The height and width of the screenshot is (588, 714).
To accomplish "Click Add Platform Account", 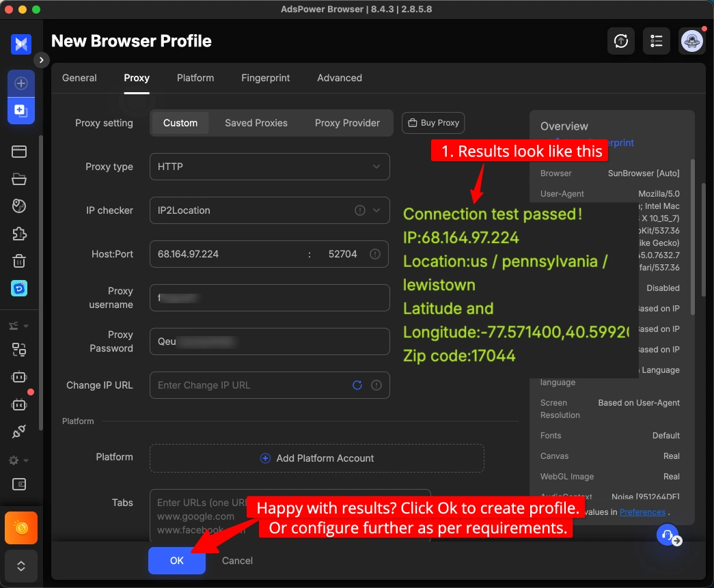I will coord(317,458).
